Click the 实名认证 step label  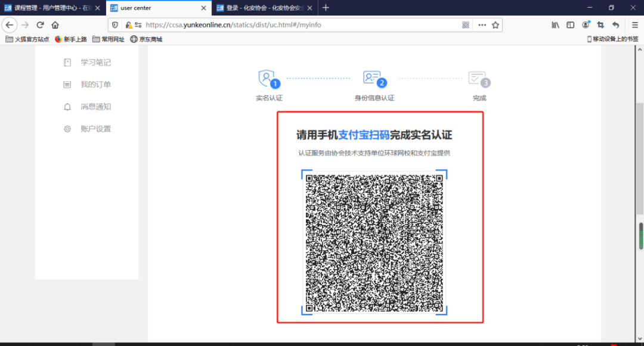click(x=269, y=98)
